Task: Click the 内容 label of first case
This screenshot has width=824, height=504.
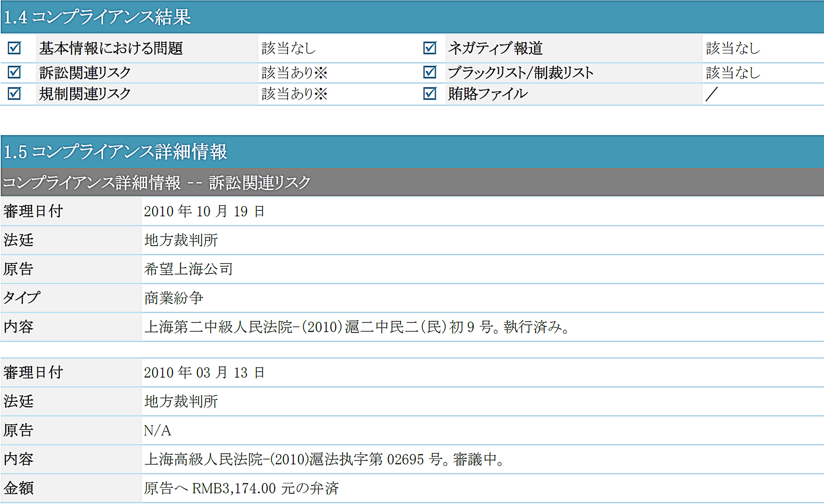Action: tap(18, 327)
